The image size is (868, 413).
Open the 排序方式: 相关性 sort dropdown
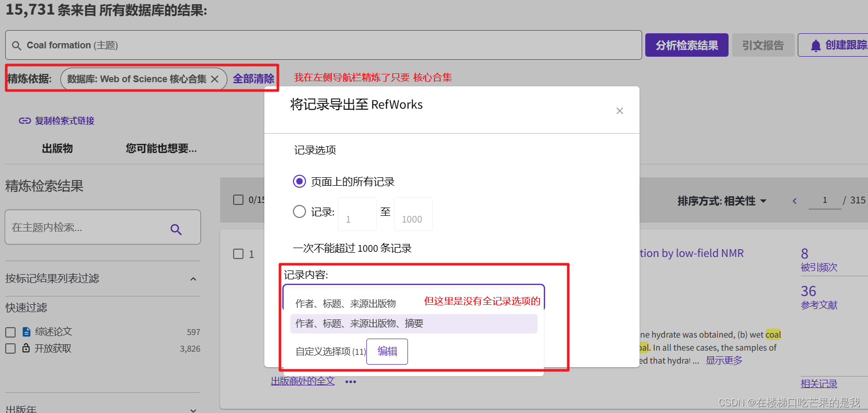point(722,201)
